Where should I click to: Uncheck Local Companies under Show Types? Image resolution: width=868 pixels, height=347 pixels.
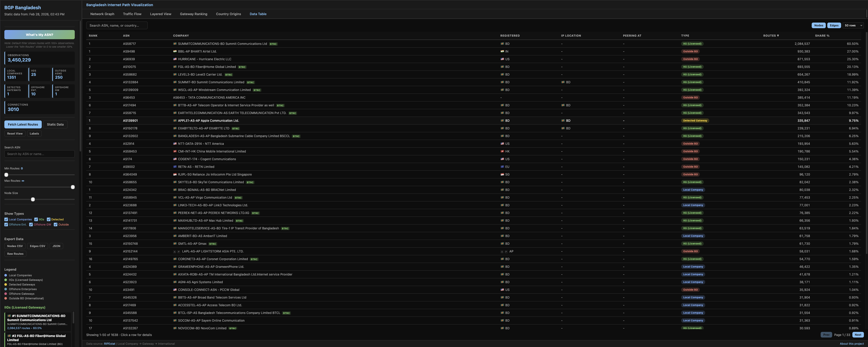[x=6, y=219]
